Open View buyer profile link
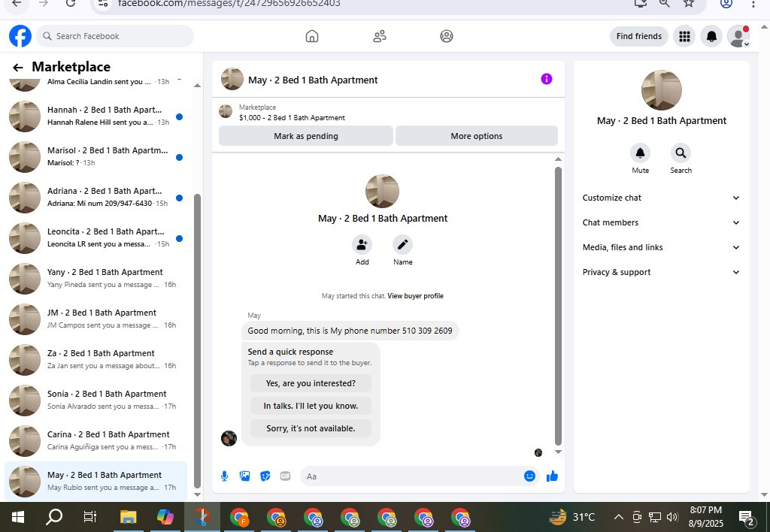 coord(415,296)
